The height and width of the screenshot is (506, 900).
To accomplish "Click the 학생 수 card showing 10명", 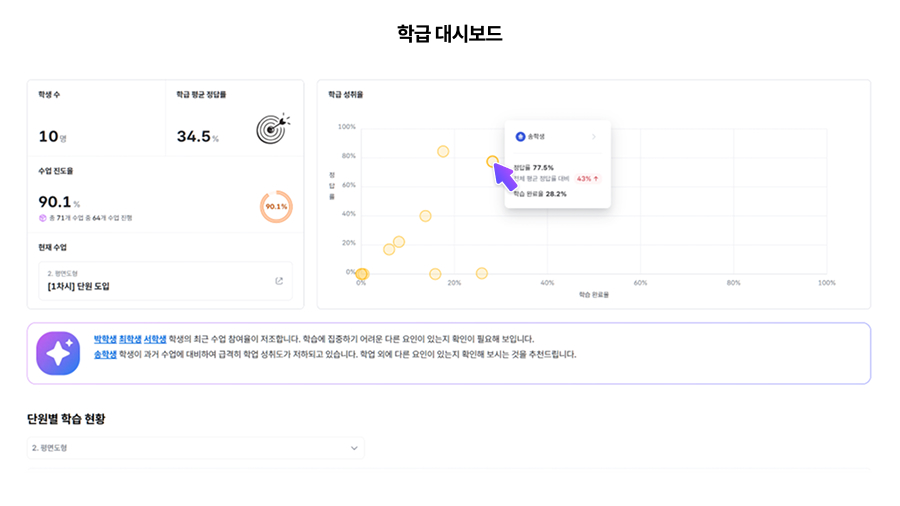I will click(96, 120).
